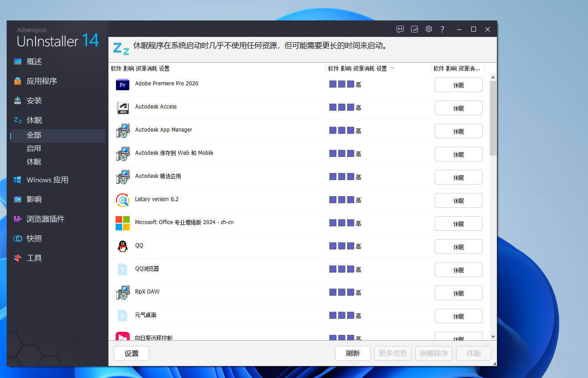Open the 快照 snapshots section
The width and height of the screenshot is (588, 378).
pyautogui.click(x=35, y=238)
